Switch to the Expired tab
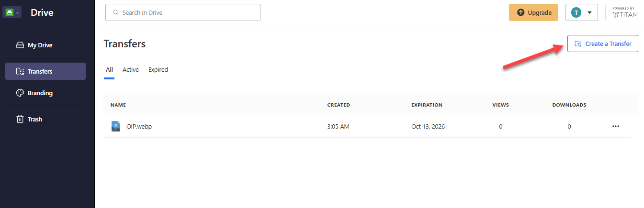This screenshot has width=644, height=208. click(158, 70)
